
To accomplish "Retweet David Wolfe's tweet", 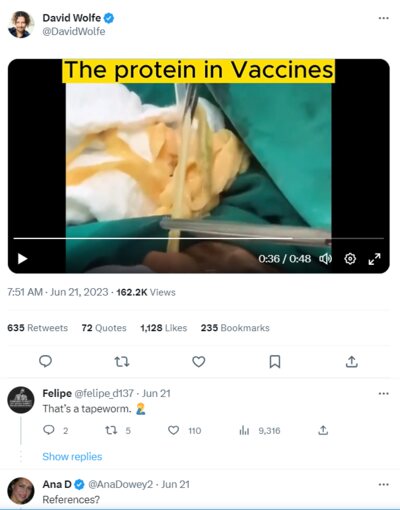I will [x=122, y=361].
